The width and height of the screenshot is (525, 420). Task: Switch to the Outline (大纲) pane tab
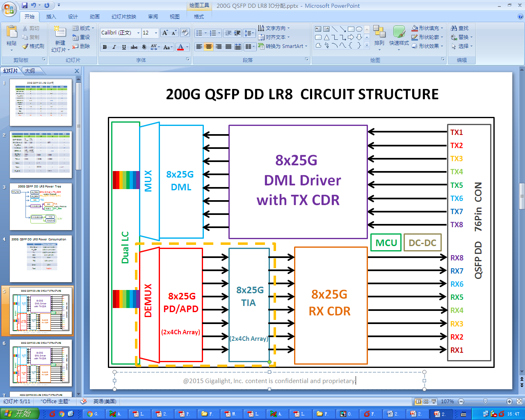tap(30, 71)
